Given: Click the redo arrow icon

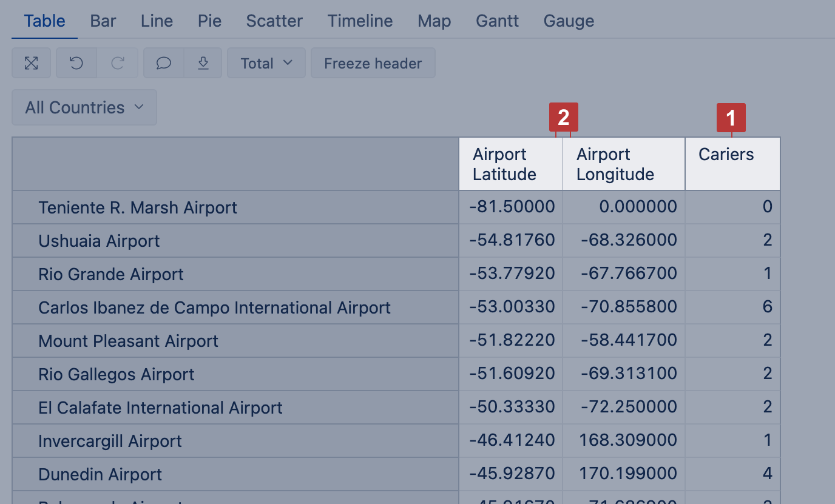Looking at the screenshot, I should point(118,63).
